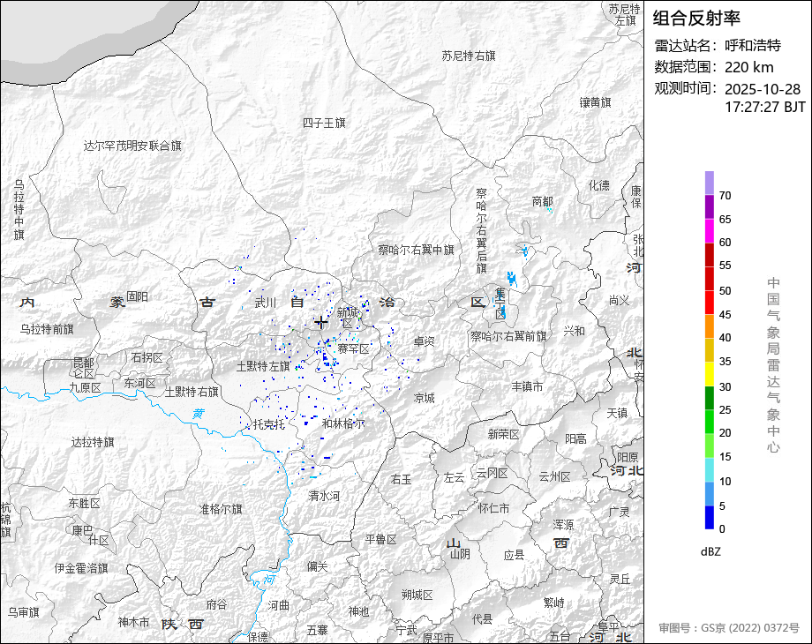
Task: Click the legend value 45
Action: [725, 315]
